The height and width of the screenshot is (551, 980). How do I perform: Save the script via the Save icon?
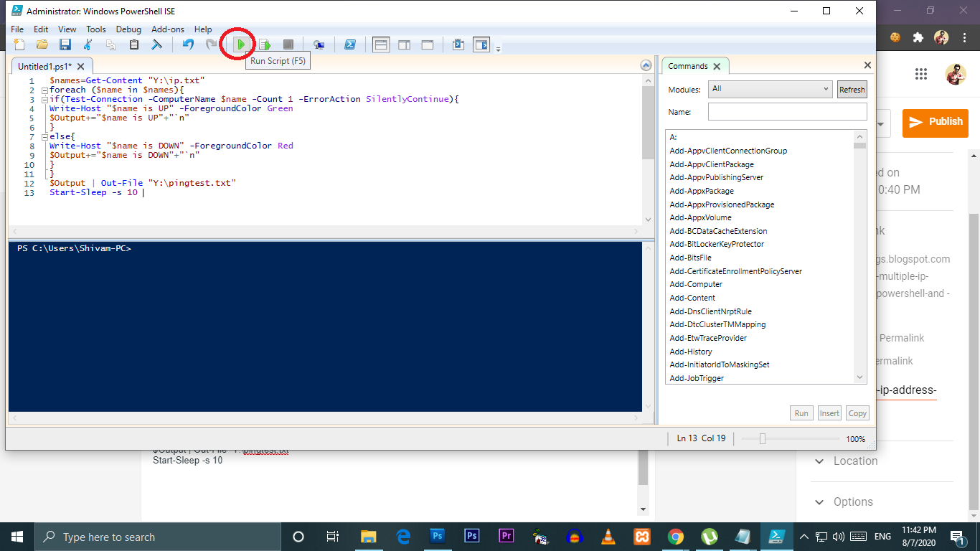65,44
